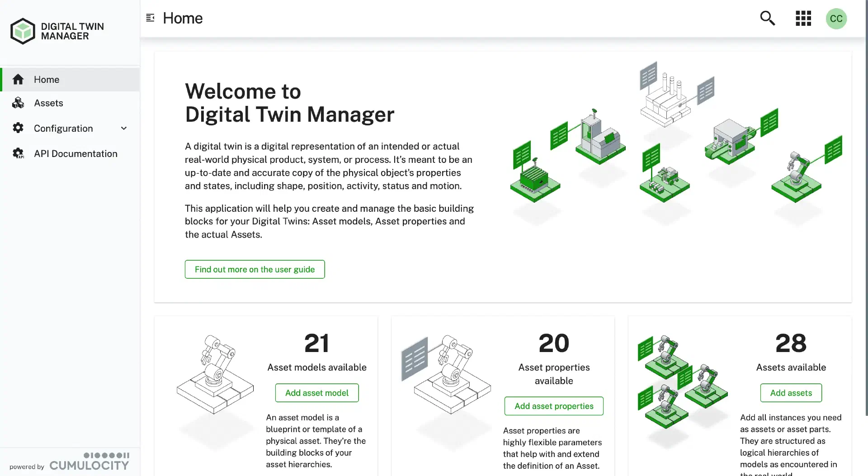This screenshot has height=476, width=868.
Task: Click the Configuration gear icon
Action: tap(18, 128)
